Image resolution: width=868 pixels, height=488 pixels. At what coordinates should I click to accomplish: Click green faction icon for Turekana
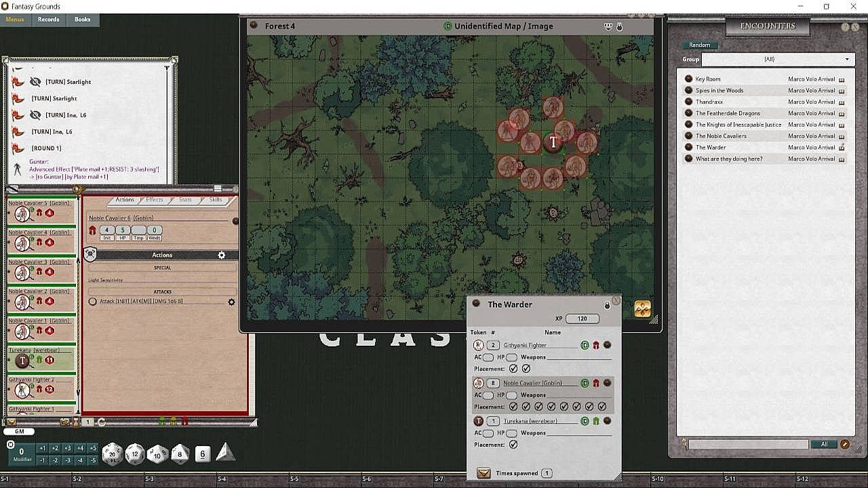(x=596, y=421)
